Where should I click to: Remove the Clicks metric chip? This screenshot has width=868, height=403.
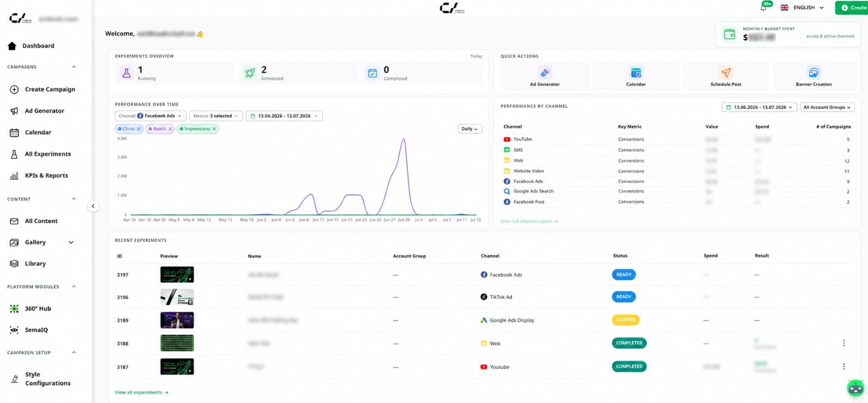tap(138, 129)
